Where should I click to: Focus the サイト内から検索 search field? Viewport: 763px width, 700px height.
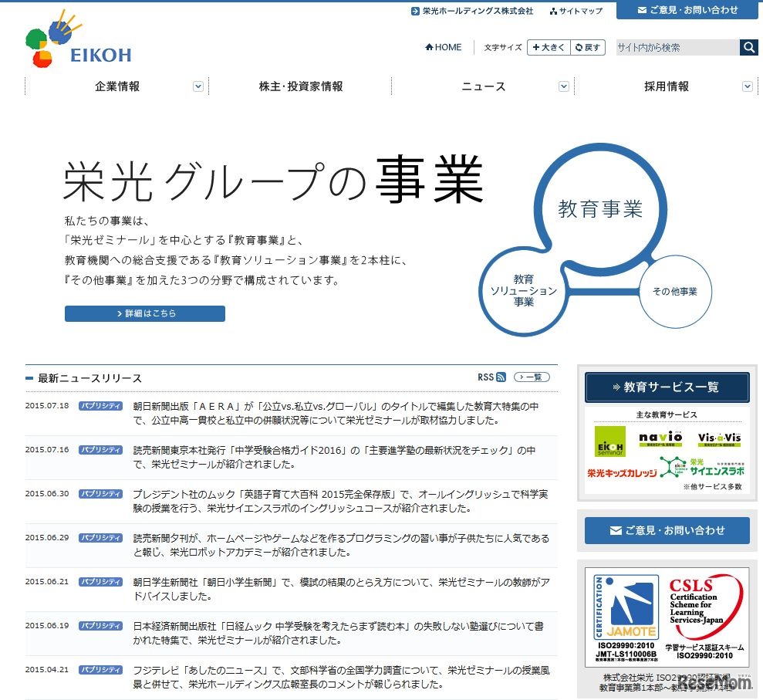(678, 47)
